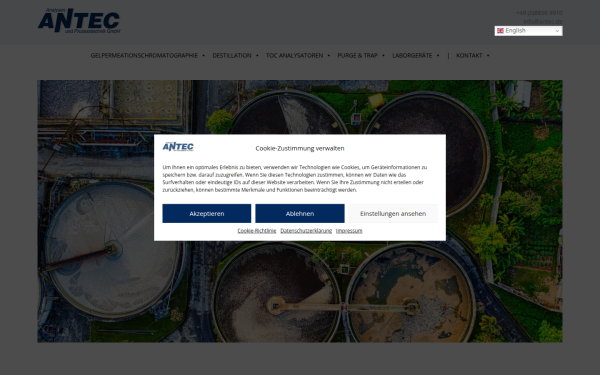Follow the Impressum link
Image resolution: width=600 pixels, height=375 pixels.
click(x=349, y=231)
